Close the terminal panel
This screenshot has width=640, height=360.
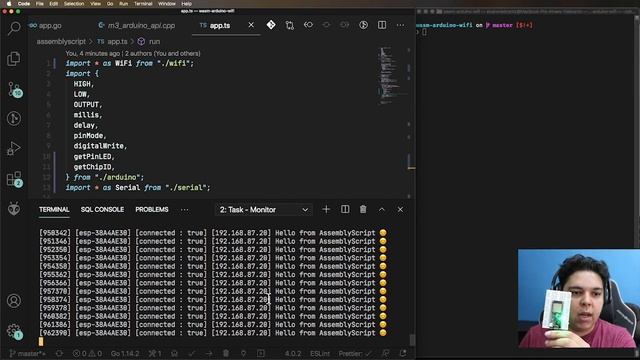point(400,209)
